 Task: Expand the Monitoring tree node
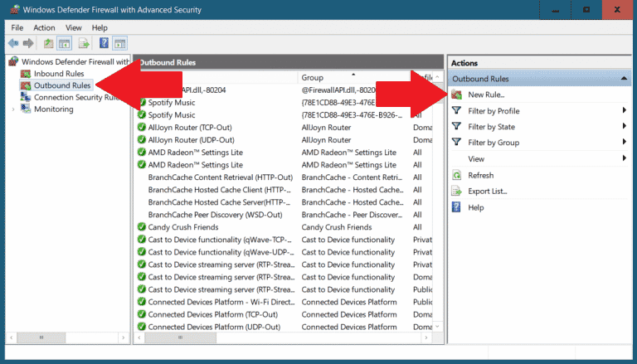coord(12,109)
